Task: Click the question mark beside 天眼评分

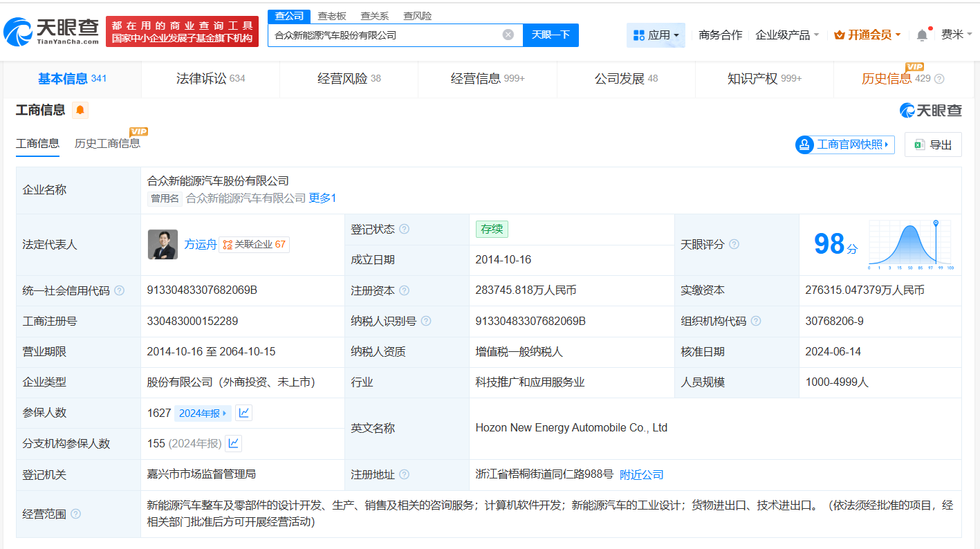Action: coord(734,244)
